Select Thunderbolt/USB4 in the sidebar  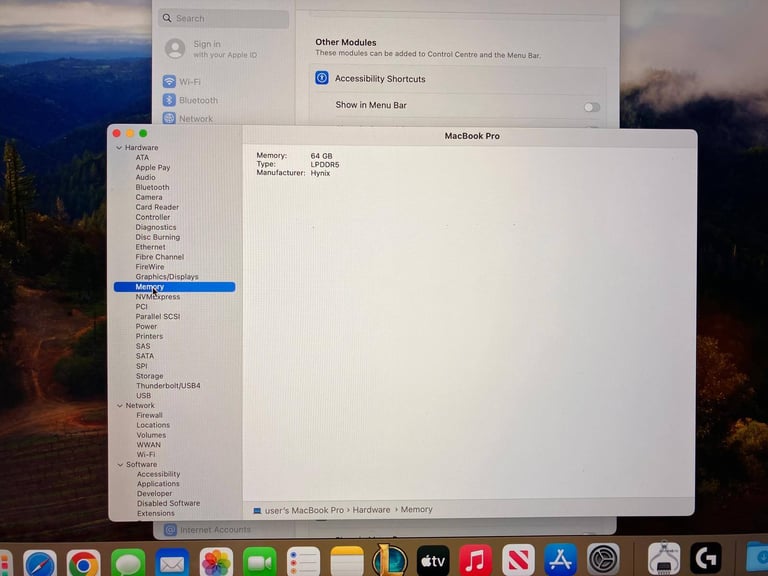168,385
